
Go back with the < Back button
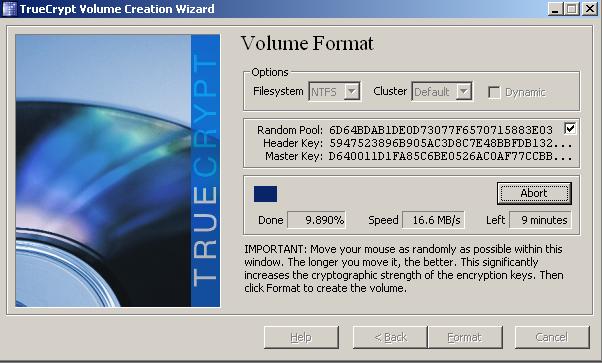click(390, 337)
